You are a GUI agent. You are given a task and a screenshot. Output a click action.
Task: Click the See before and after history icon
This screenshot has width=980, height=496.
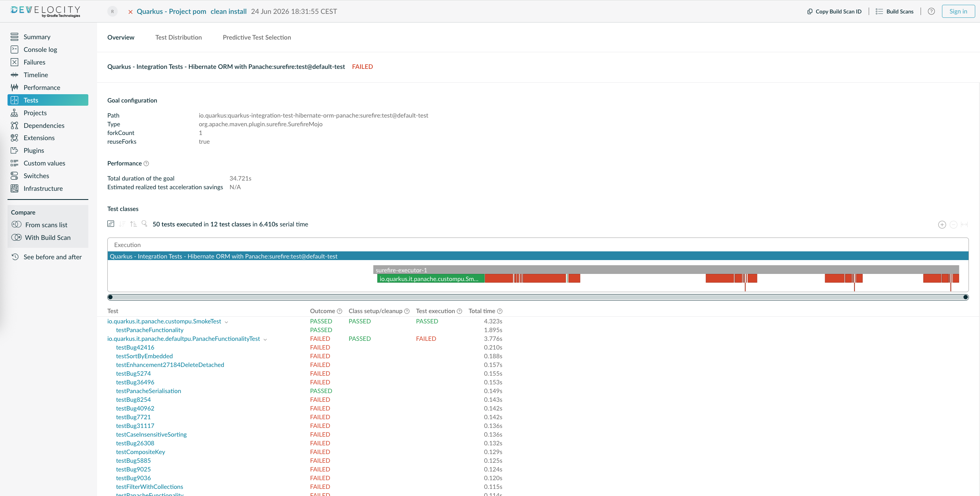click(15, 257)
